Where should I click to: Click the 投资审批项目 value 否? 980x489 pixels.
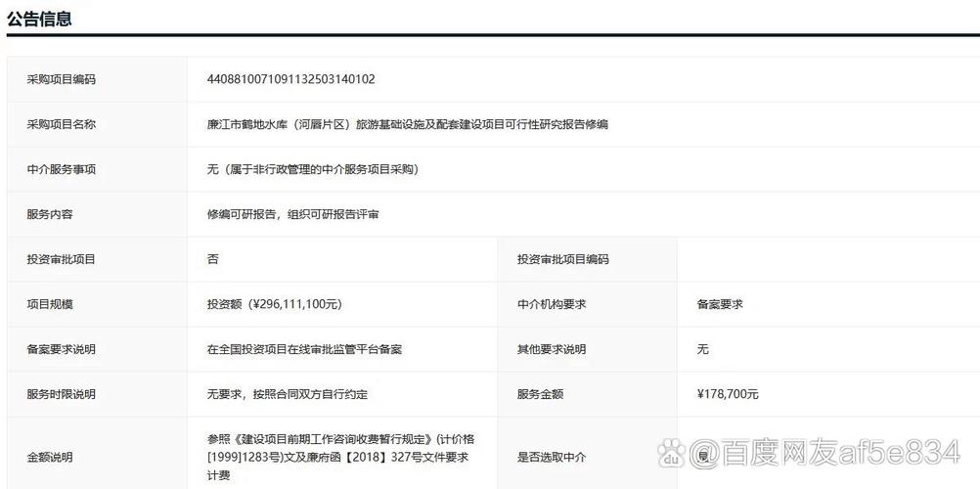[x=212, y=259]
